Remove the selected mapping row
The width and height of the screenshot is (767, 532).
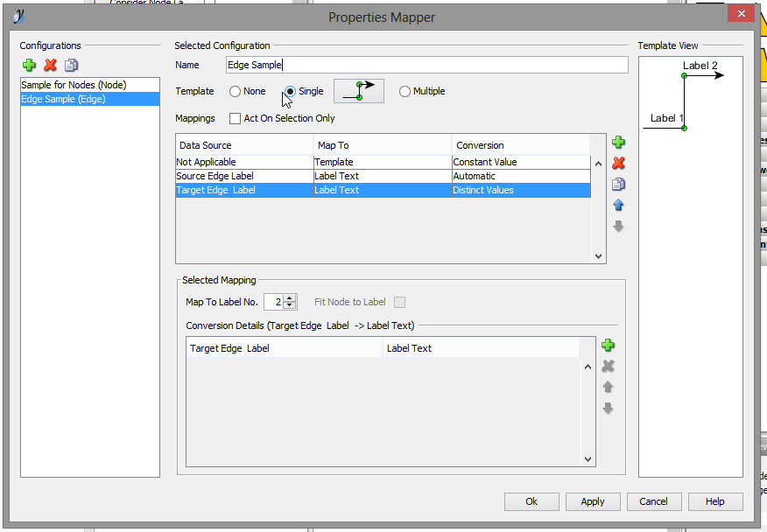pyautogui.click(x=618, y=164)
